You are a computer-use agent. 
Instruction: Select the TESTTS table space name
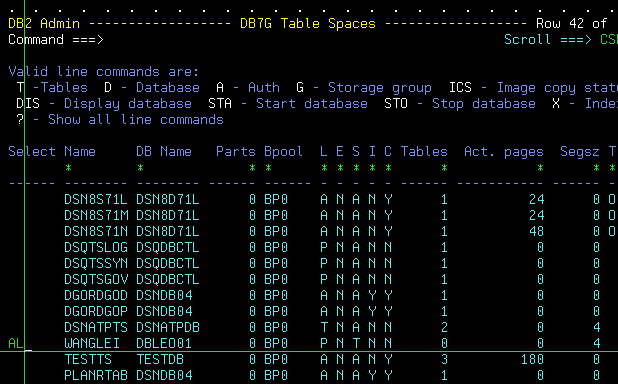click(x=88, y=360)
